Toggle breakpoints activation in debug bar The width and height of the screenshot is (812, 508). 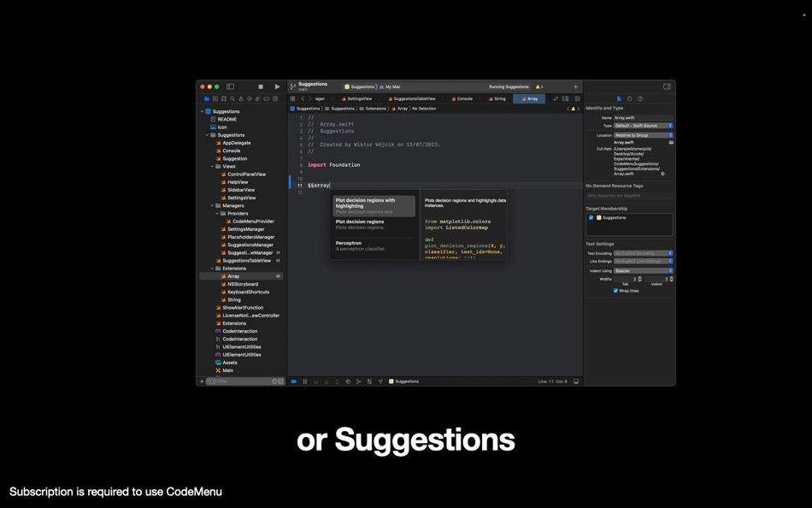(x=294, y=381)
